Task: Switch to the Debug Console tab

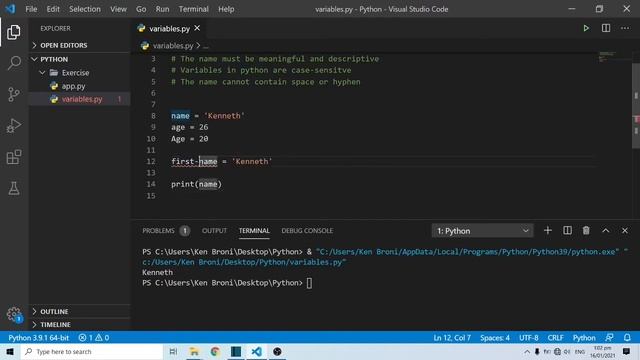Action: (x=307, y=231)
